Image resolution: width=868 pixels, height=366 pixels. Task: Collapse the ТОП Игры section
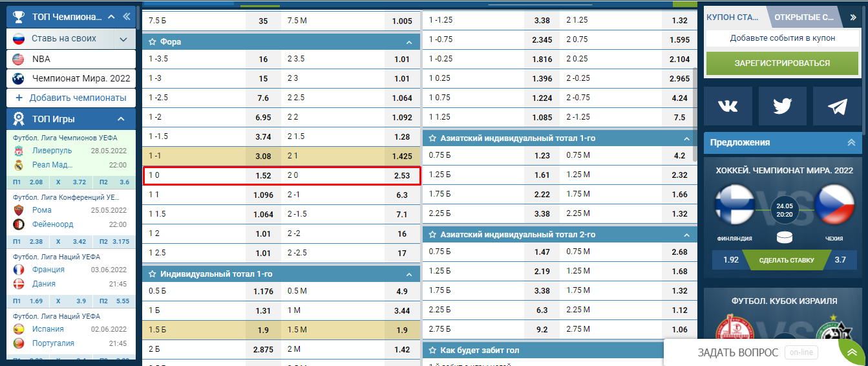tap(121, 119)
